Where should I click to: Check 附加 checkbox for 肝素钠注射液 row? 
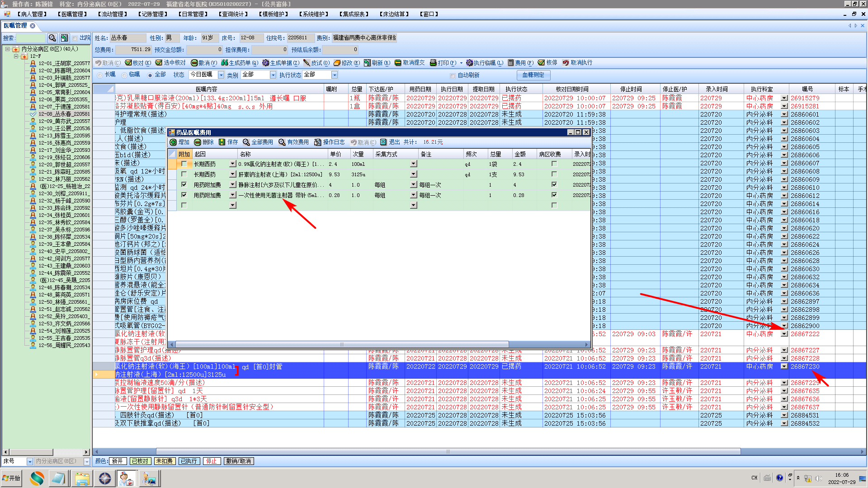[x=184, y=174]
